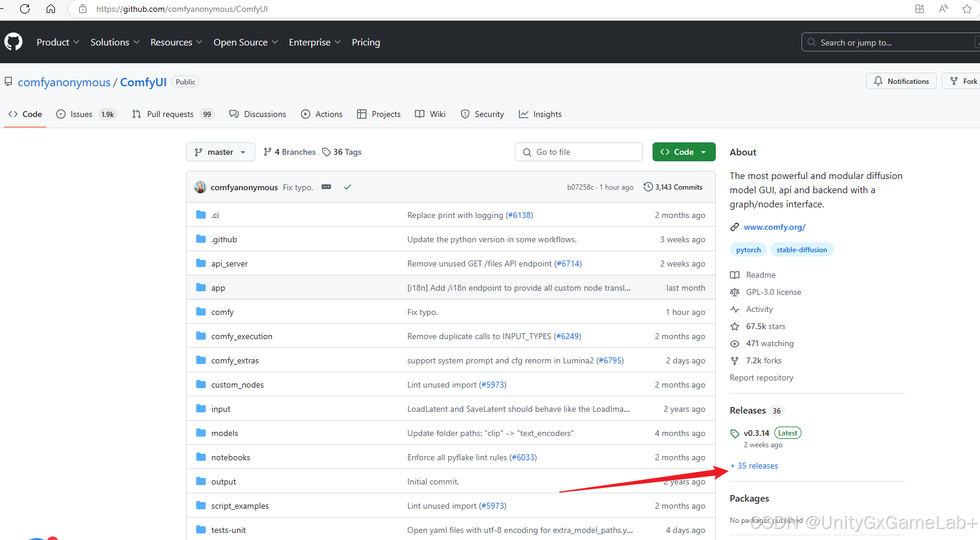Open the custom_nodes folder

coord(238,385)
